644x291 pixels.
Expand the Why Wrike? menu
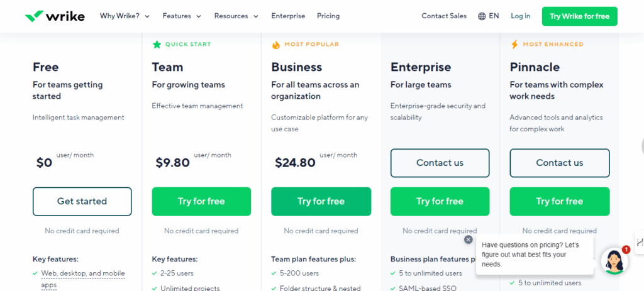125,16
